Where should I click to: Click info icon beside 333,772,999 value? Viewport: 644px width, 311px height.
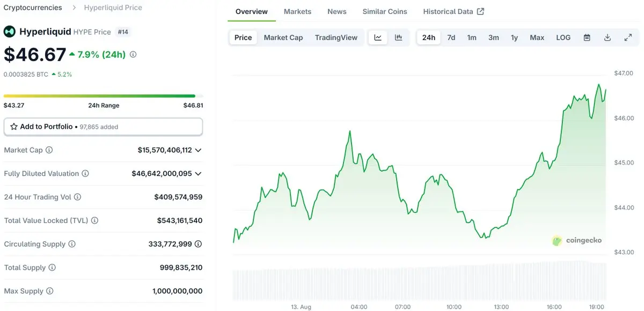tap(198, 244)
